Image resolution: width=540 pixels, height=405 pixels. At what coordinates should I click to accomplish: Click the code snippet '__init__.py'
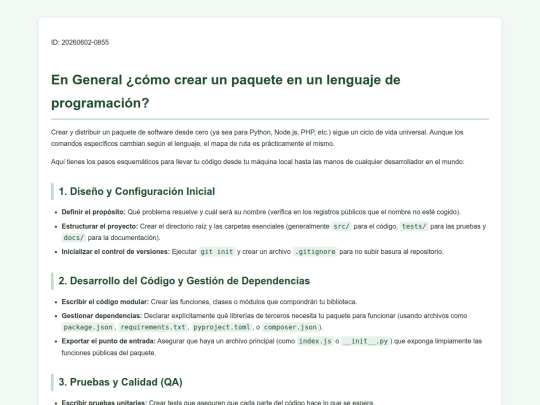pyautogui.click(x=365, y=341)
